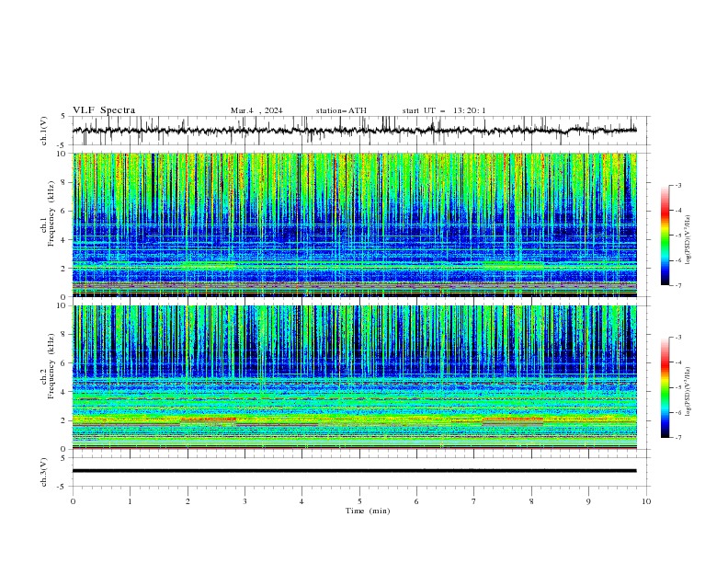
Task: Click the '-7' value on ch.2 colorbar
Action: [x=678, y=437]
